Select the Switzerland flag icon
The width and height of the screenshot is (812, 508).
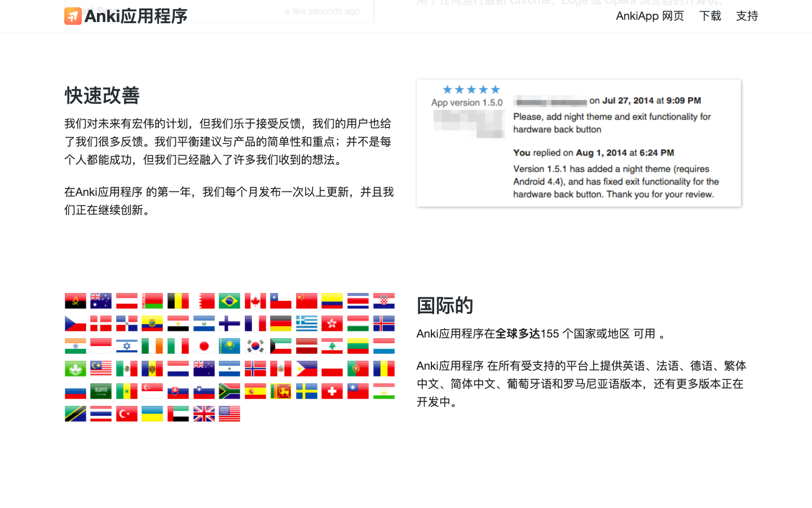[332, 391]
